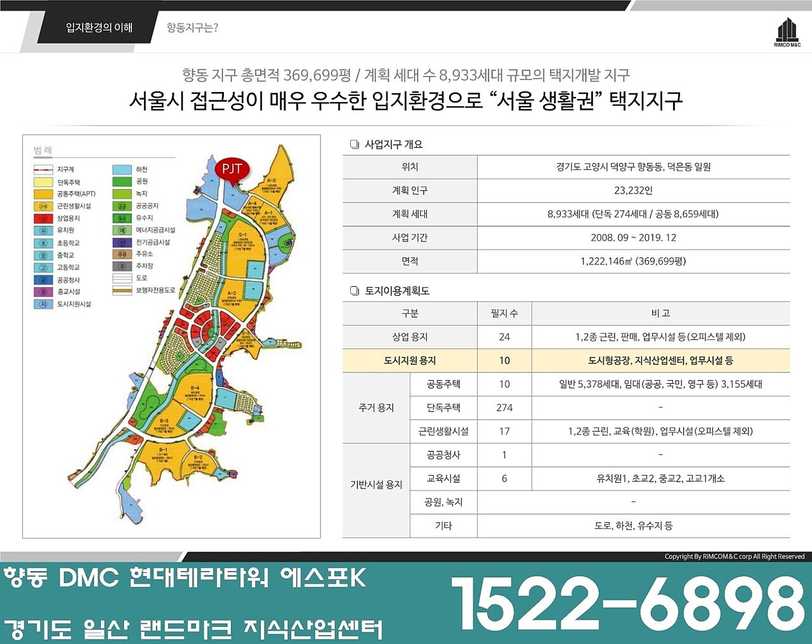
Task: Click the 주거 용지 group cell
Action: click(x=376, y=407)
